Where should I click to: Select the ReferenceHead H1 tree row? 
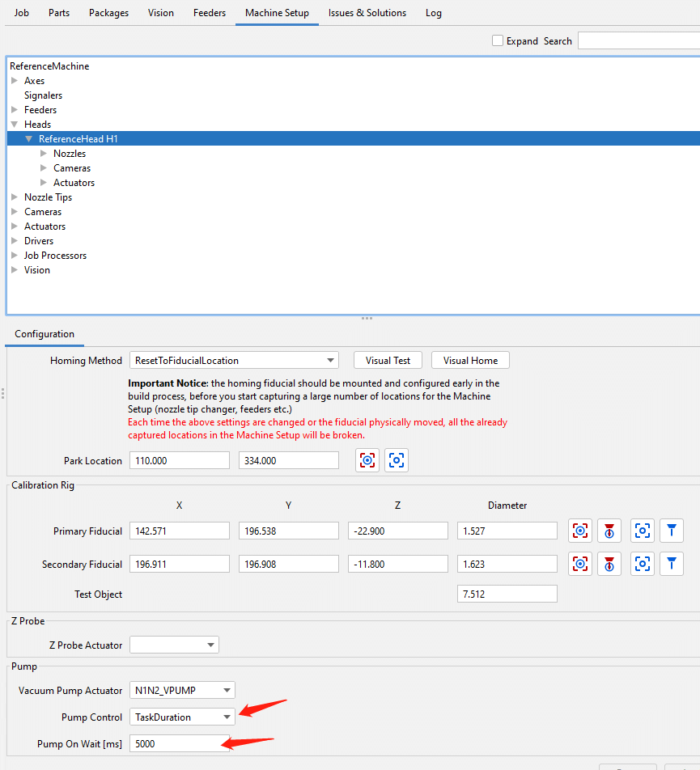(x=354, y=139)
